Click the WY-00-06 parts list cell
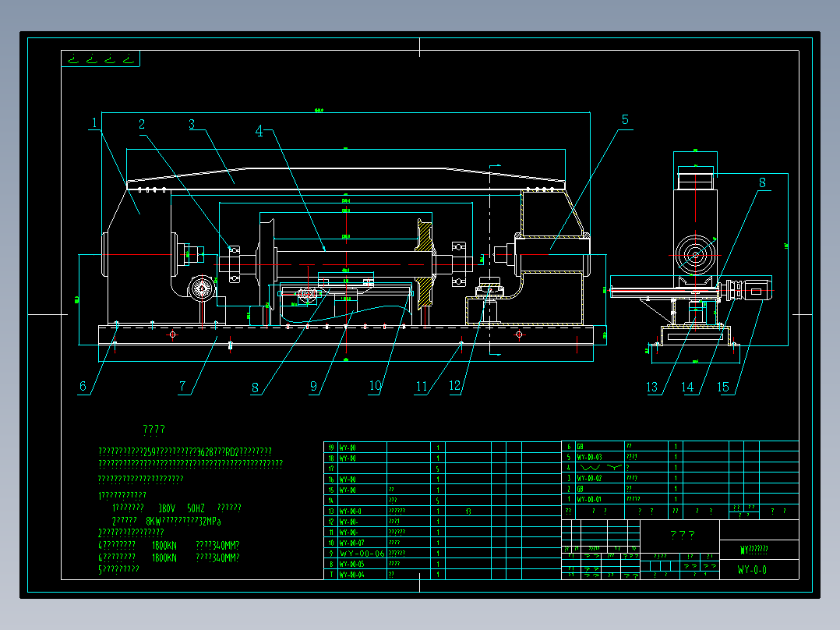 point(362,554)
